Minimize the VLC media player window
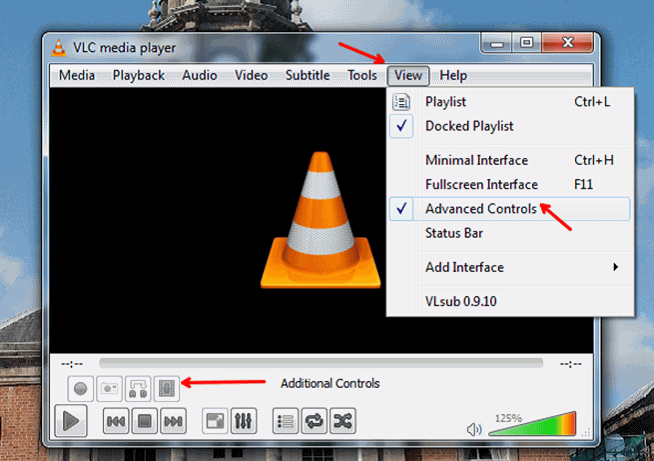Screen dimensions: 654x461 click(x=496, y=43)
